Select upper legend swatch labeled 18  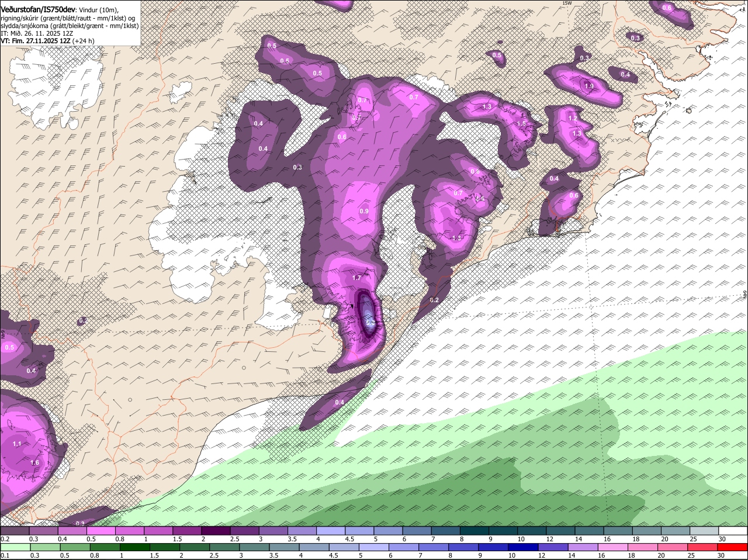pos(647,531)
